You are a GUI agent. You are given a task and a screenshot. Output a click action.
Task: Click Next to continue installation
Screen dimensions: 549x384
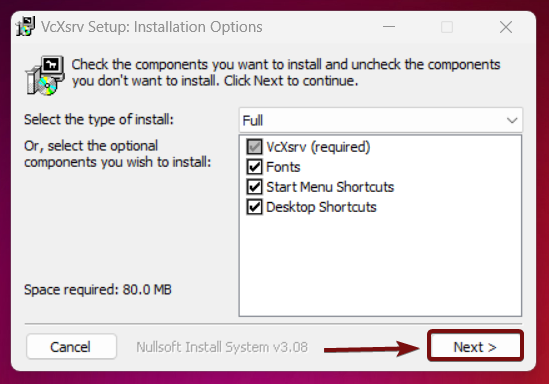pyautogui.click(x=475, y=347)
